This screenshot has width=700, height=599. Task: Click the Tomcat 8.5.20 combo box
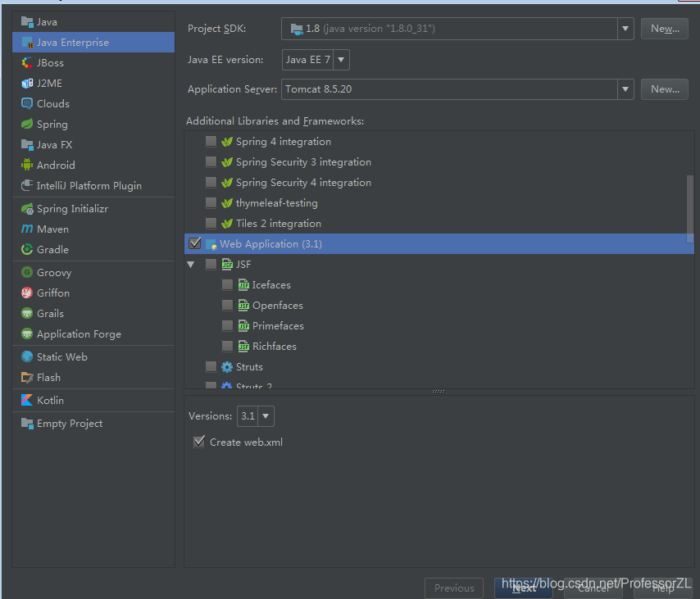(x=457, y=89)
